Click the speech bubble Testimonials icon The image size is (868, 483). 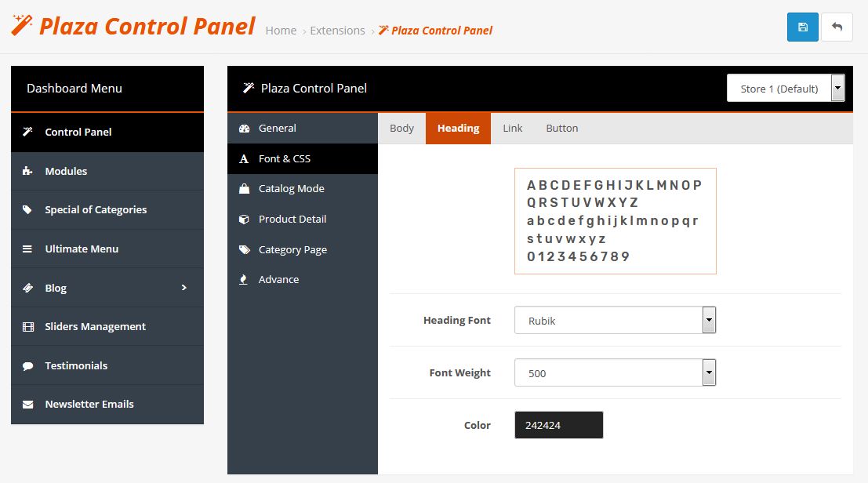tap(27, 365)
